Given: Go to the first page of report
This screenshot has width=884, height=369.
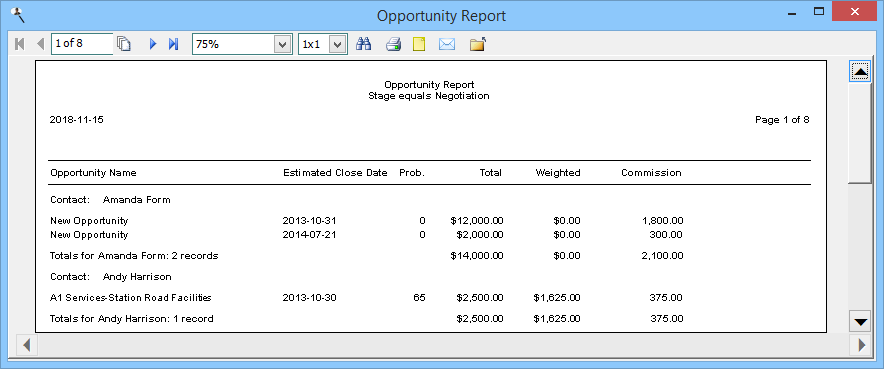Looking at the screenshot, I should (20, 44).
